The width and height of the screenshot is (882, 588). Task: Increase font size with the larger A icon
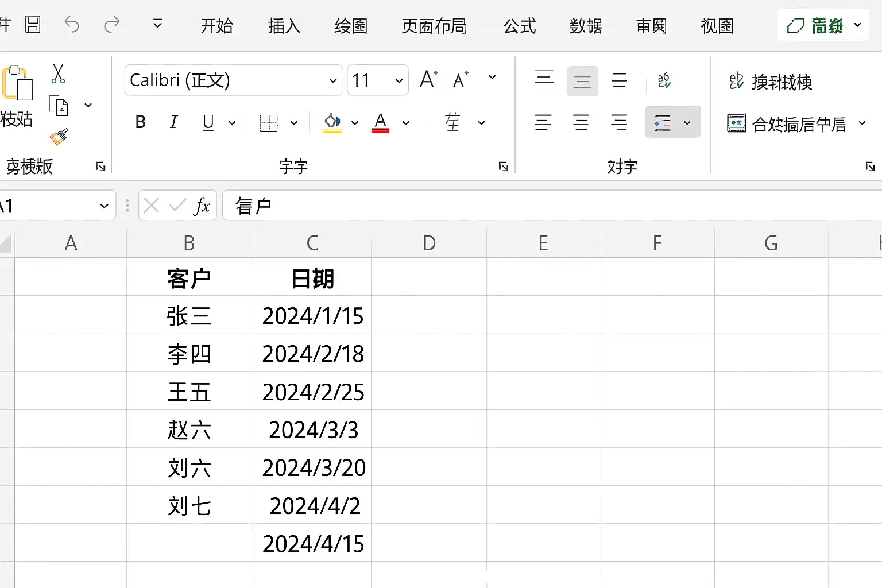[429, 79]
